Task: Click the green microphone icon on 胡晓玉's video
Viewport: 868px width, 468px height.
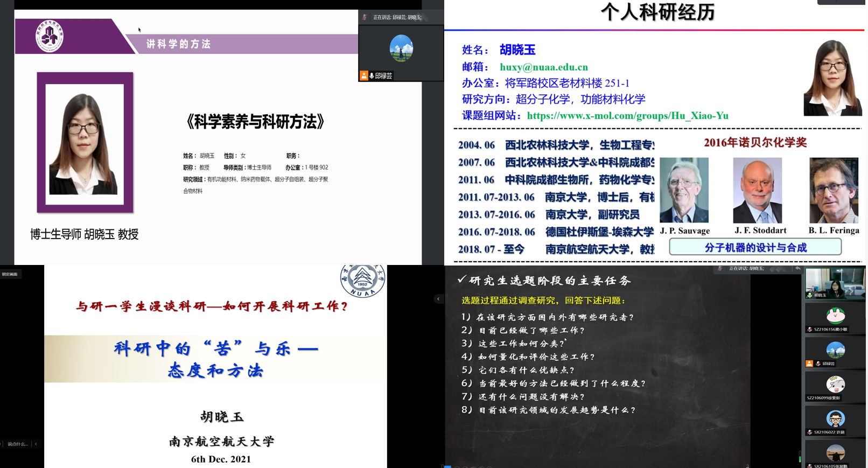Action: pos(809,295)
